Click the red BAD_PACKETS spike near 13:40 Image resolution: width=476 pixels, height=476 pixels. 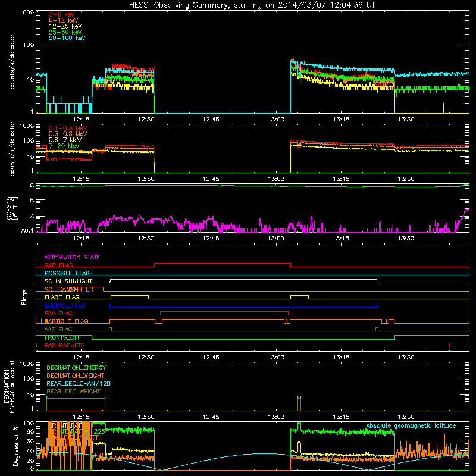[449, 345]
